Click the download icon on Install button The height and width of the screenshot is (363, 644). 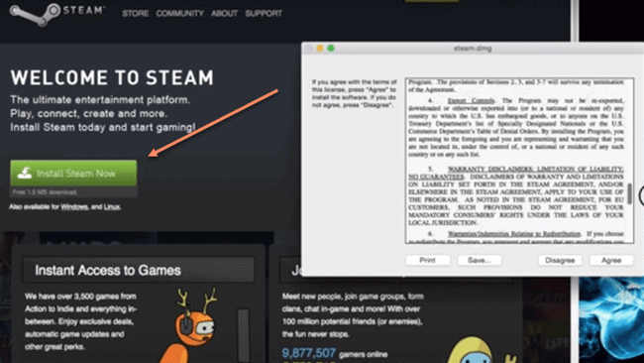[x=25, y=174]
